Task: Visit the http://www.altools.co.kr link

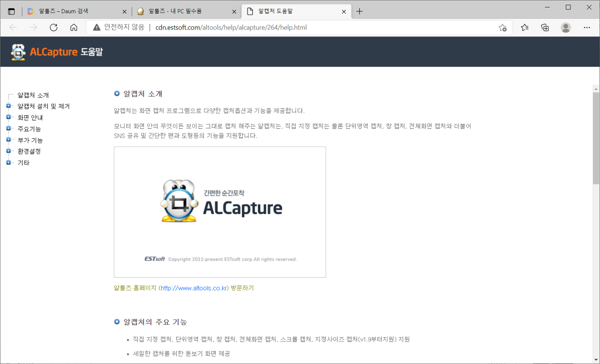Action: 194,288
